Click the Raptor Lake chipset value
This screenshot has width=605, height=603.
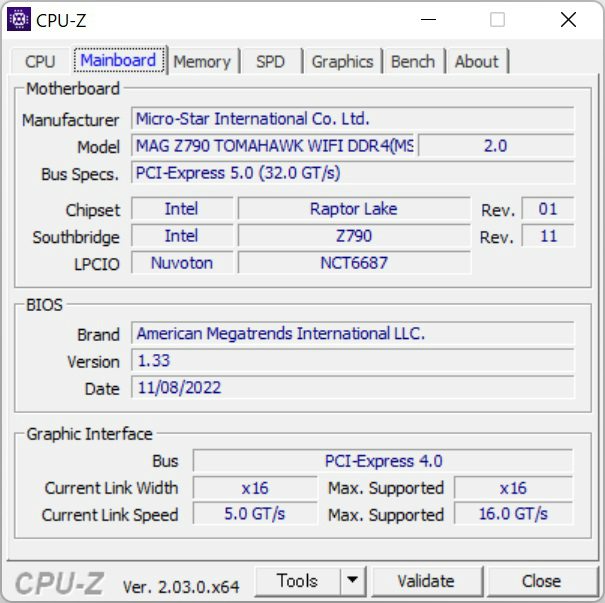click(x=354, y=209)
